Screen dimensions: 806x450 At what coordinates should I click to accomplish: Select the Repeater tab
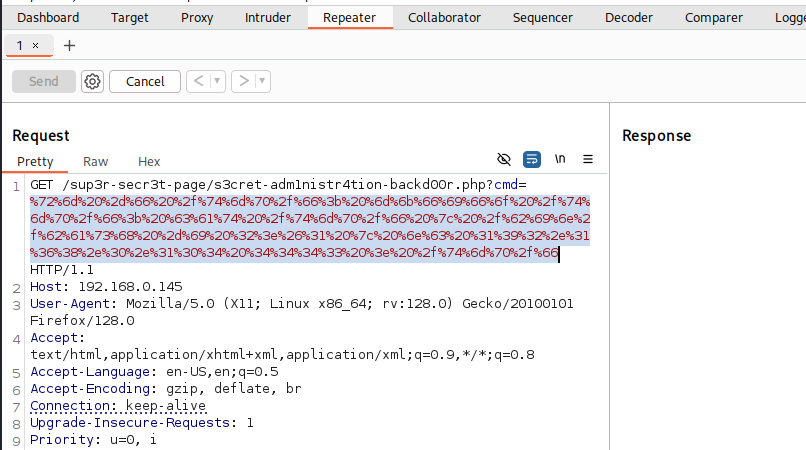(x=350, y=17)
